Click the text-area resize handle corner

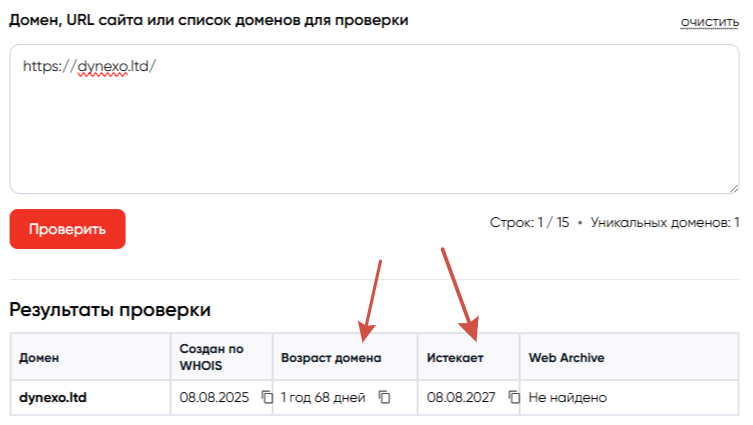pos(734,188)
